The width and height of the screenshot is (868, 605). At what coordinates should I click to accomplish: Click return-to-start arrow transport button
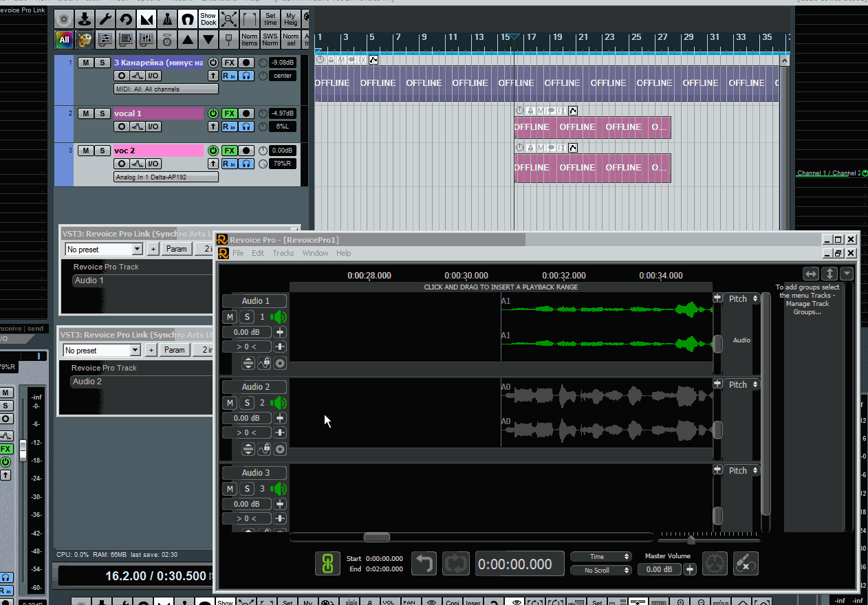424,564
